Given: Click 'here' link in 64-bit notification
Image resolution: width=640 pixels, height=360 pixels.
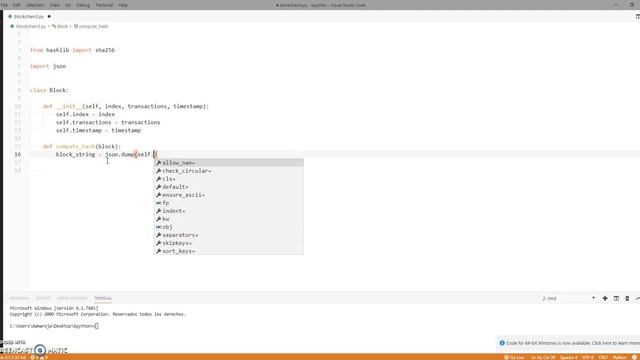Looking at the screenshot, I should 607,343.
